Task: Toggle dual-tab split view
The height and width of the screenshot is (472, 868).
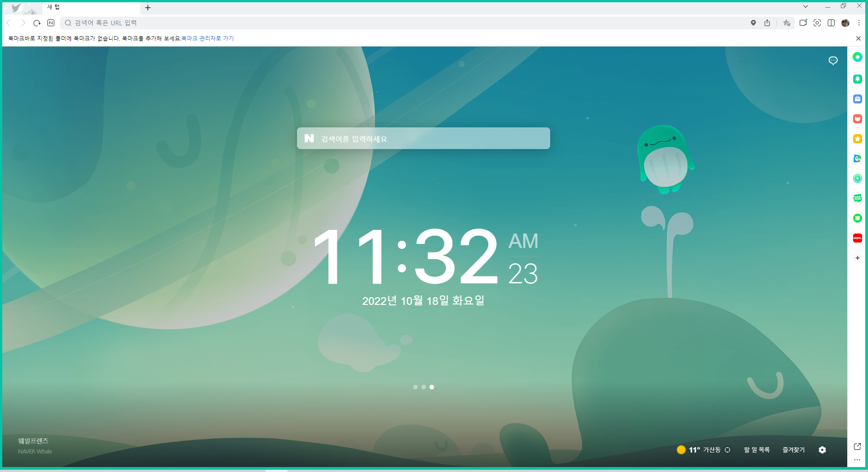Action: coord(831,23)
